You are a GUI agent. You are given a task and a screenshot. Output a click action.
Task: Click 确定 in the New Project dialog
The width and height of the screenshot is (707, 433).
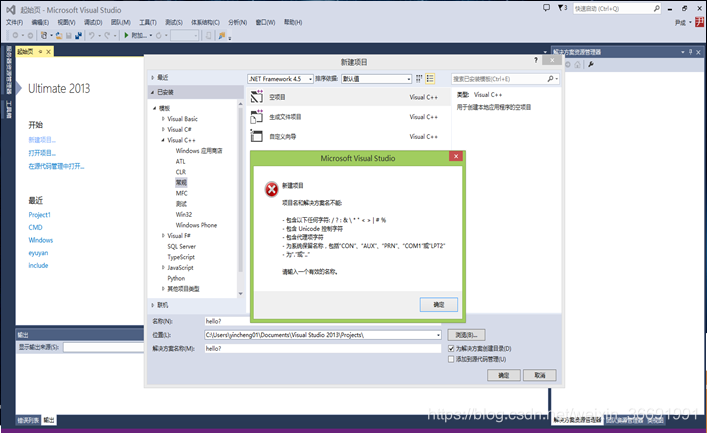click(x=504, y=375)
